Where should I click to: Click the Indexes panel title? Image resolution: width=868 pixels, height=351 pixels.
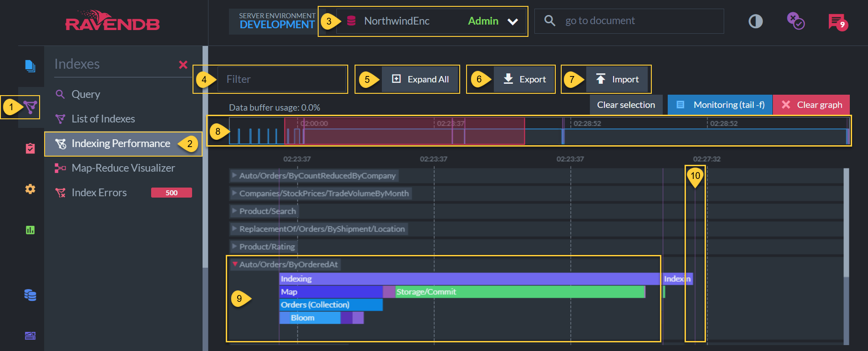click(77, 64)
